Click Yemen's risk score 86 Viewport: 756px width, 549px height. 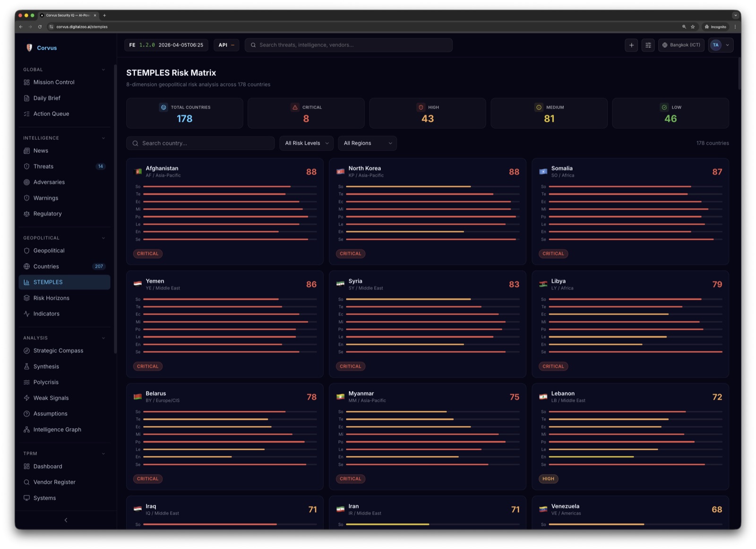click(x=311, y=285)
